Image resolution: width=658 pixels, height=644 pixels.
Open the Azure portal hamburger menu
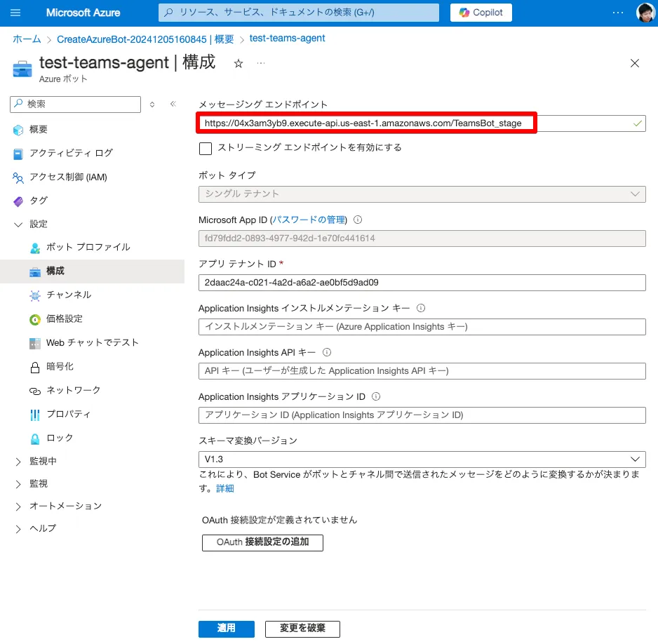pyautogui.click(x=15, y=13)
